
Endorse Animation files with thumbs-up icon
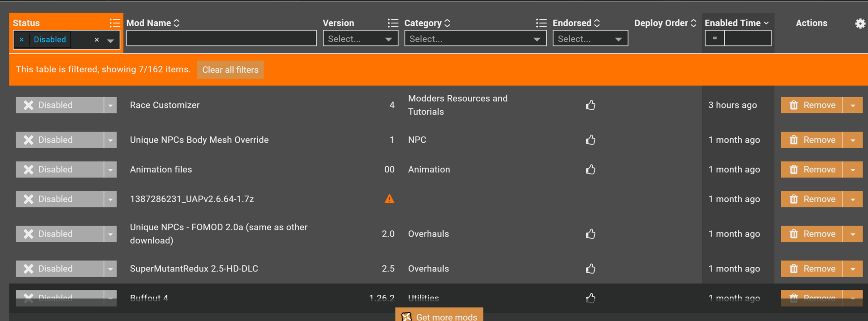pyautogui.click(x=590, y=169)
